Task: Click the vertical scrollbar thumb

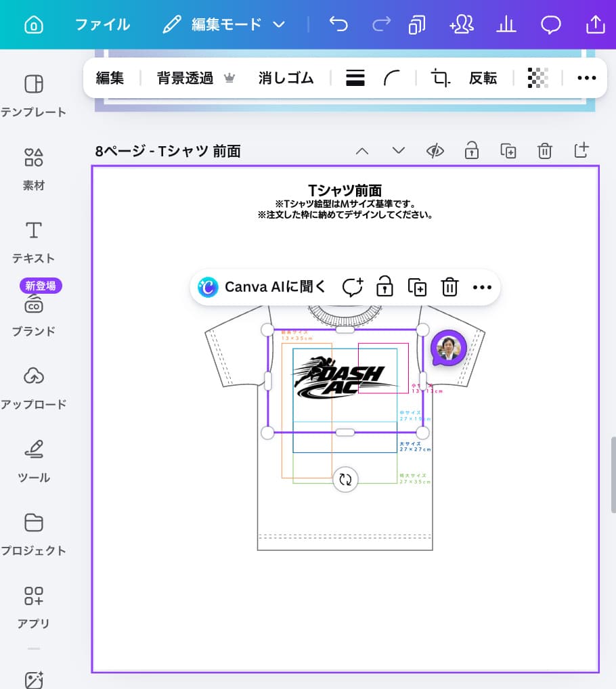Action: (x=613, y=474)
